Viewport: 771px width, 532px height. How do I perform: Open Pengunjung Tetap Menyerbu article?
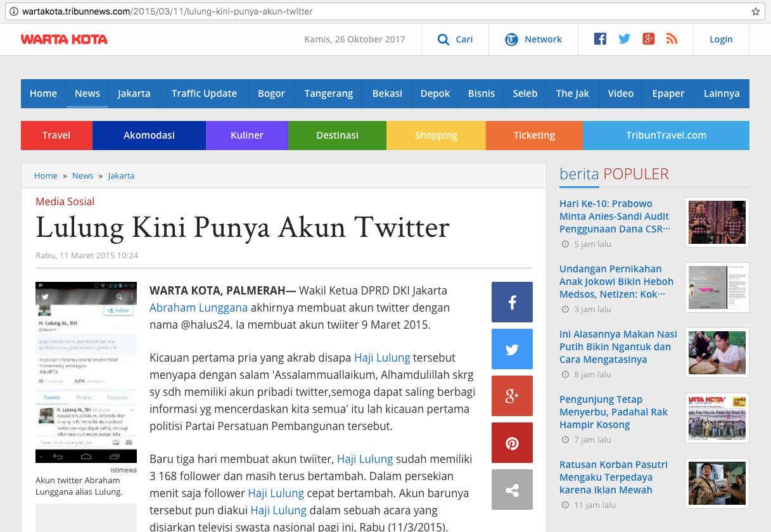click(613, 412)
